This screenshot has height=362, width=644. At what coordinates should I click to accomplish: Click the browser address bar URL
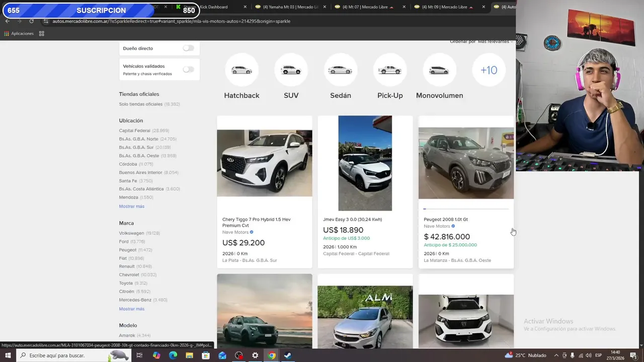tap(171, 21)
